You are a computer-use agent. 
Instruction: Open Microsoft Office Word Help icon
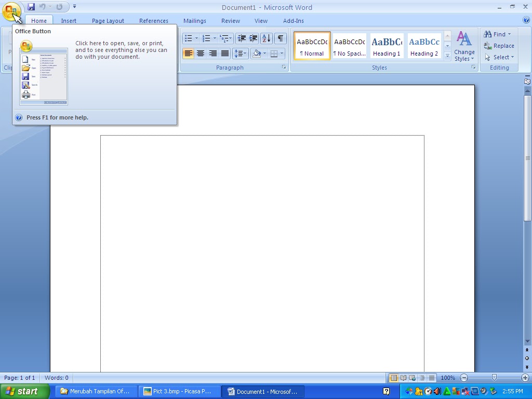pyautogui.click(x=526, y=20)
